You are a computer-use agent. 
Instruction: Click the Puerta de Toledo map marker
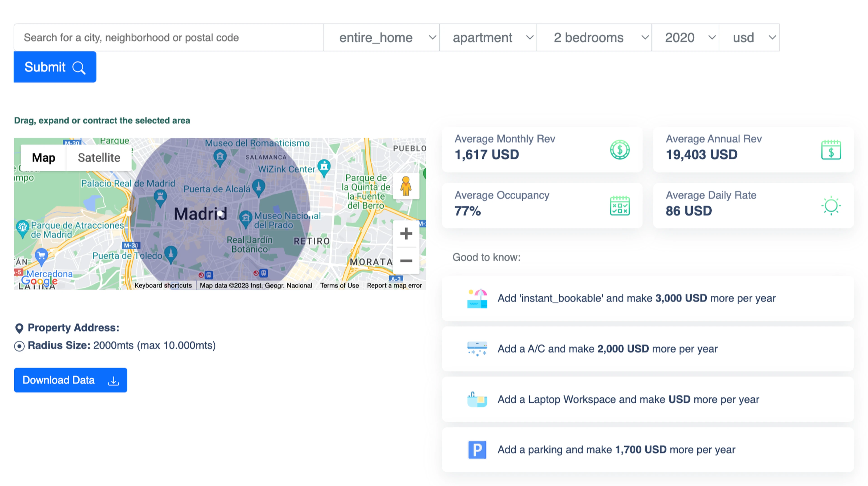coord(171,255)
